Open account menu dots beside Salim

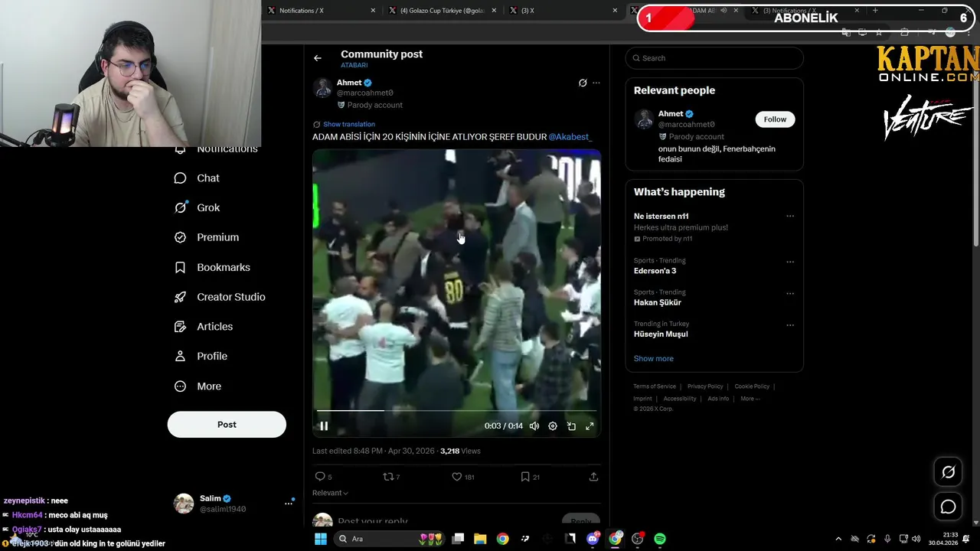(x=289, y=504)
